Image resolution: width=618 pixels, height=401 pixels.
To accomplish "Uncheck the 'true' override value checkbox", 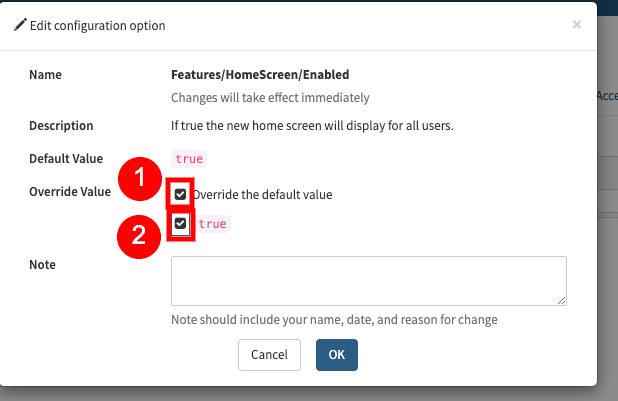I will (x=180, y=224).
